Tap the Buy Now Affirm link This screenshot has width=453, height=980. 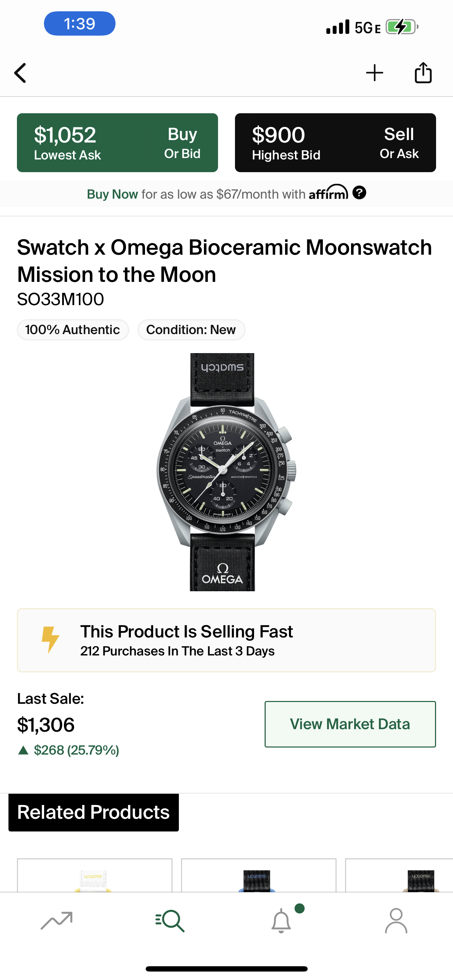[112, 194]
